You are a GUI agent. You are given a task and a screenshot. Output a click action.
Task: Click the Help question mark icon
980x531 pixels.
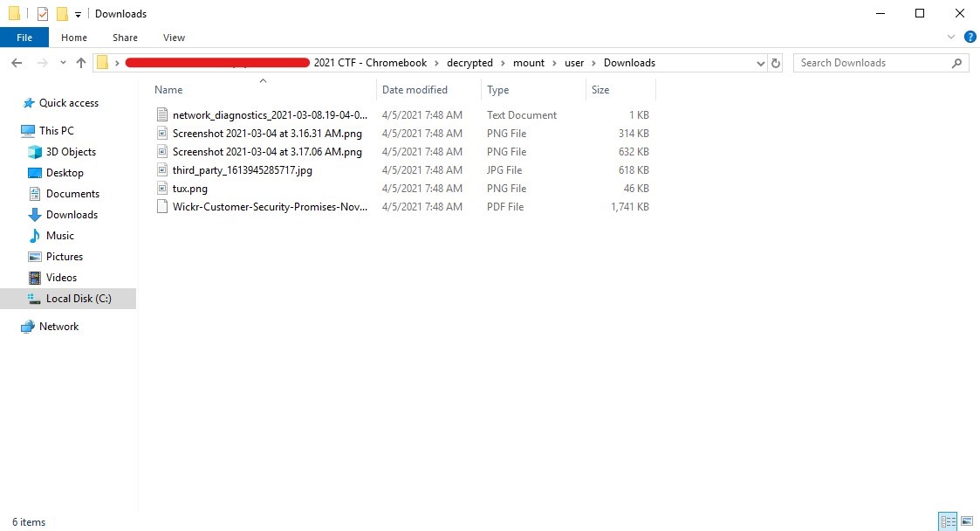click(970, 38)
